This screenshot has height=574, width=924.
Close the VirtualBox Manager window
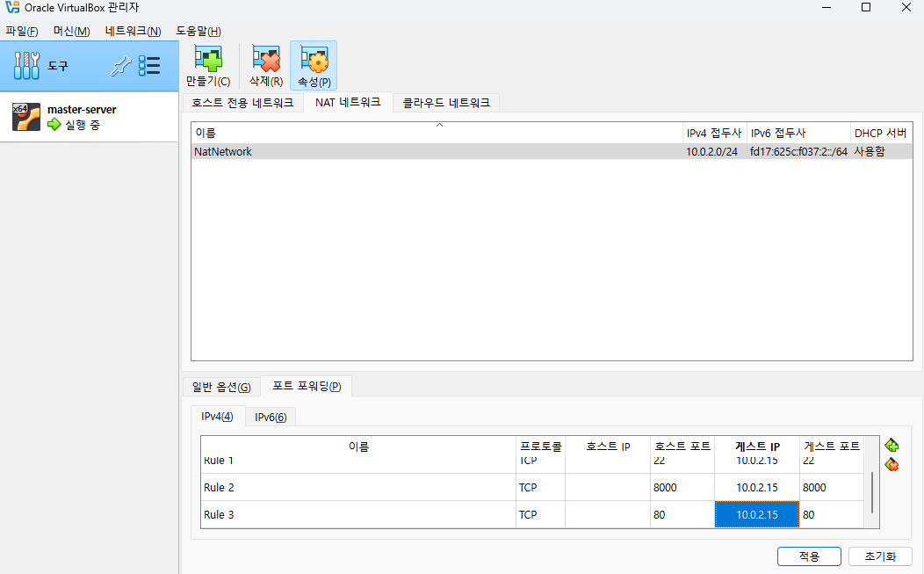906,8
